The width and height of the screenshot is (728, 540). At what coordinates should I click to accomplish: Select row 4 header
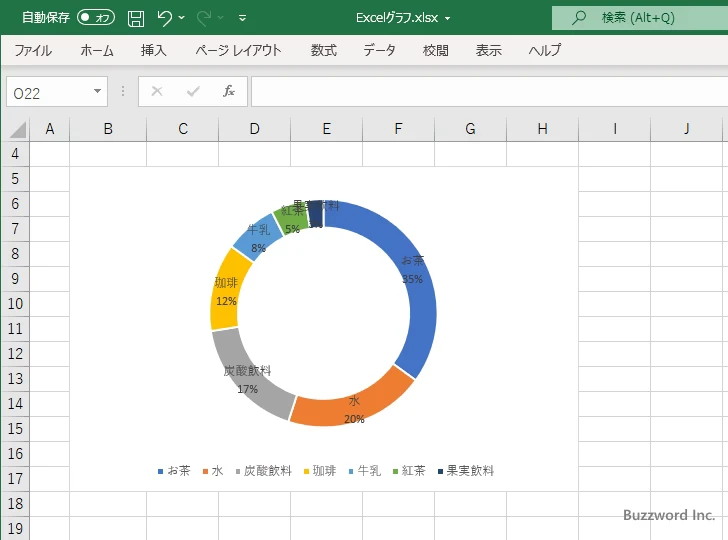[15, 154]
